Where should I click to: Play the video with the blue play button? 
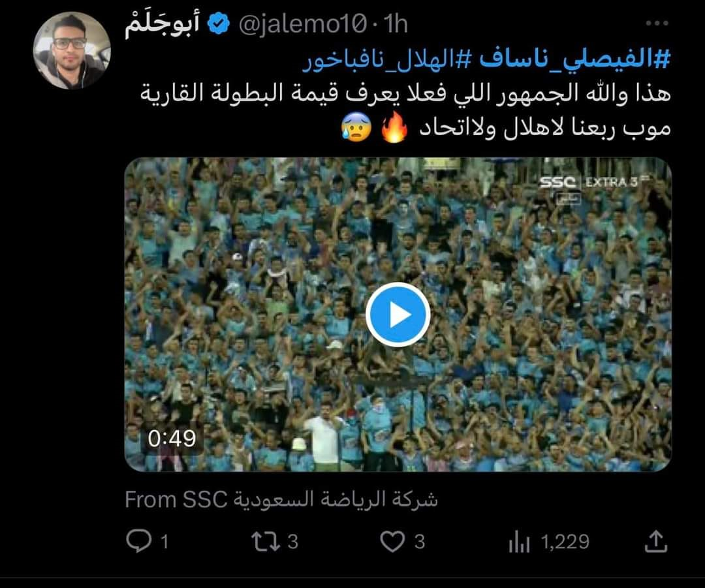click(x=398, y=315)
